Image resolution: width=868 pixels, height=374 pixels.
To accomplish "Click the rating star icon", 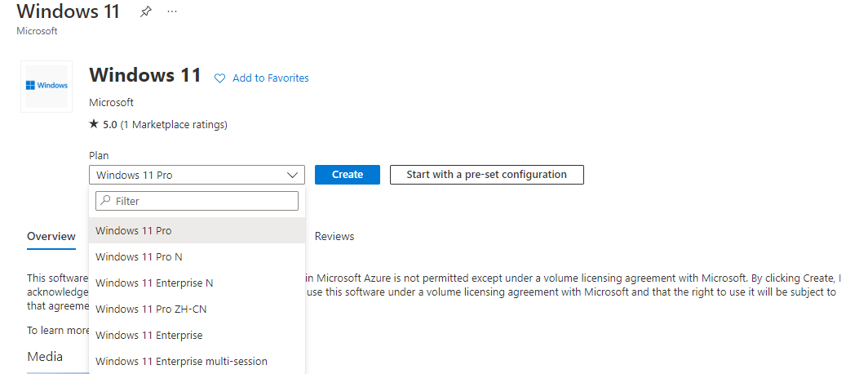I will [94, 125].
